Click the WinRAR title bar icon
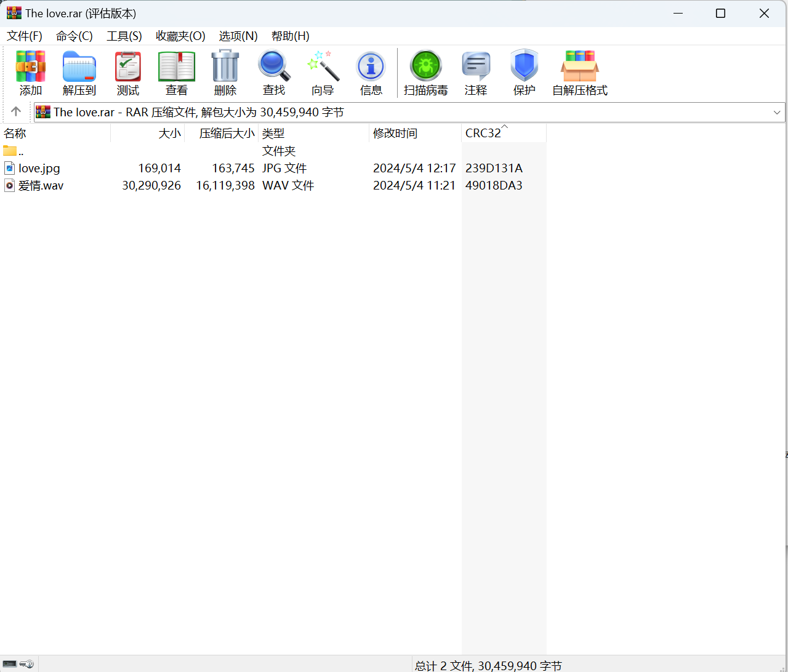This screenshot has height=672, width=788. (14, 13)
